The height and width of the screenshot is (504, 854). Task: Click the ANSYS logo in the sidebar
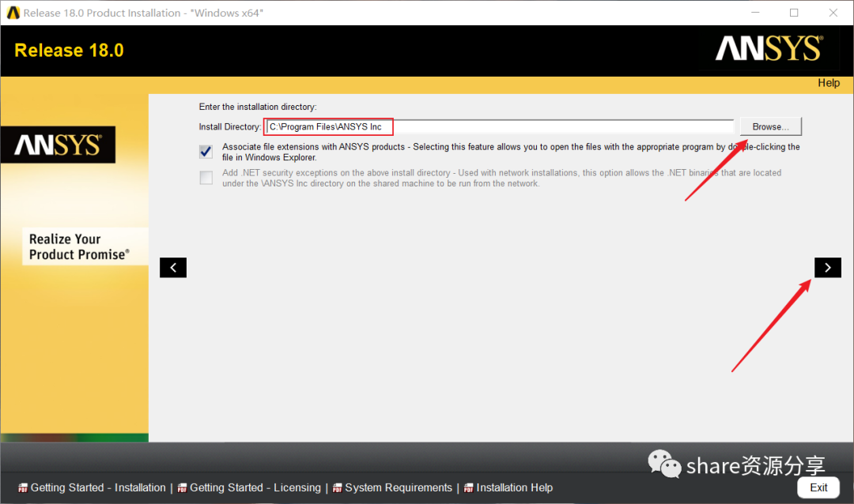[x=58, y=145]
